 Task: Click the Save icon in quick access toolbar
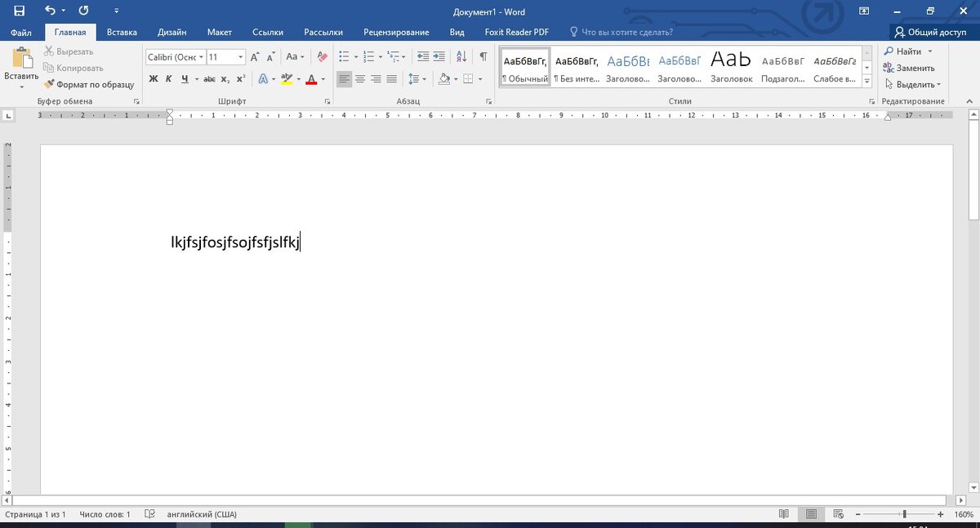tap(20, 11)
